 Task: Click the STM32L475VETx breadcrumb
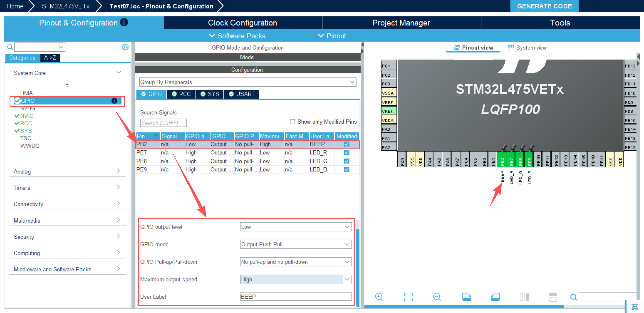pyautogui.click(x=65, y=6)
